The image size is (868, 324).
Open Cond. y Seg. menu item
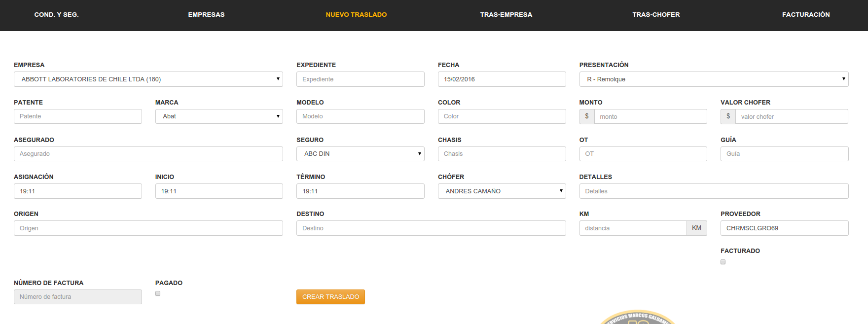(x=56, y=15)
